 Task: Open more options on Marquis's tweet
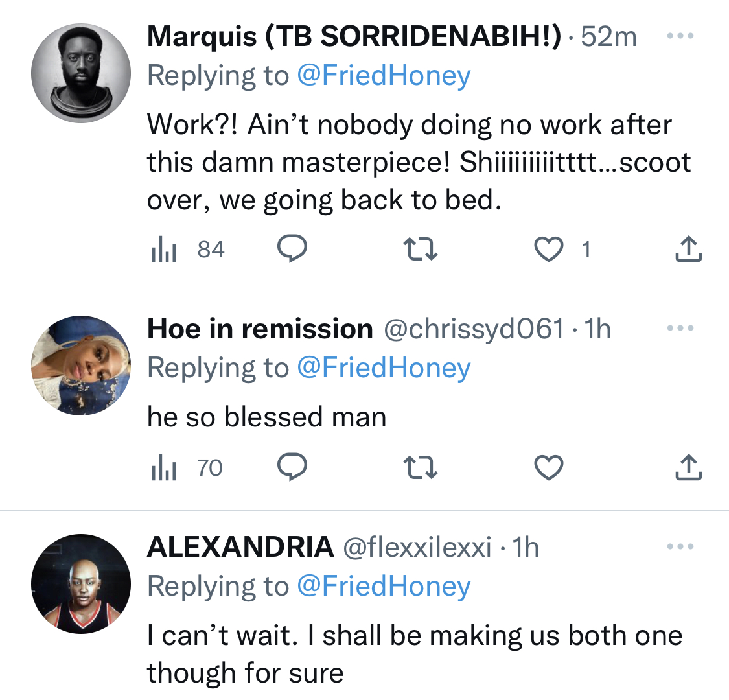[680, 36]
